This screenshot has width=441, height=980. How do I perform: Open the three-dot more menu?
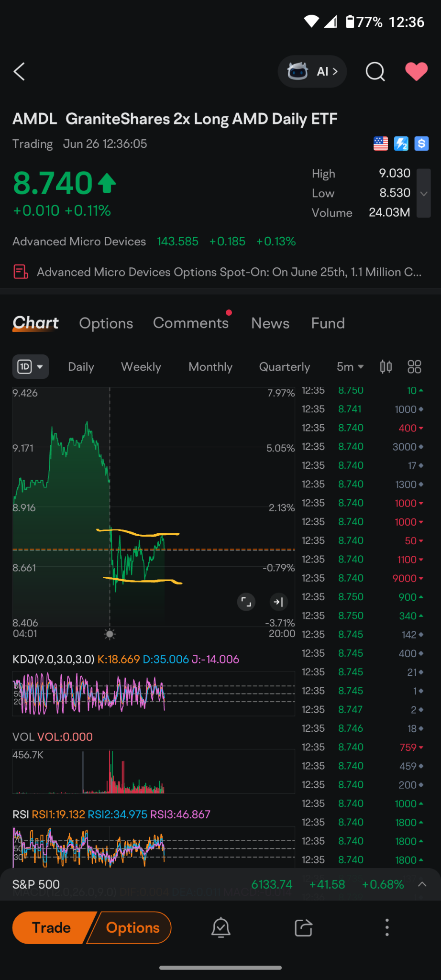387,928
